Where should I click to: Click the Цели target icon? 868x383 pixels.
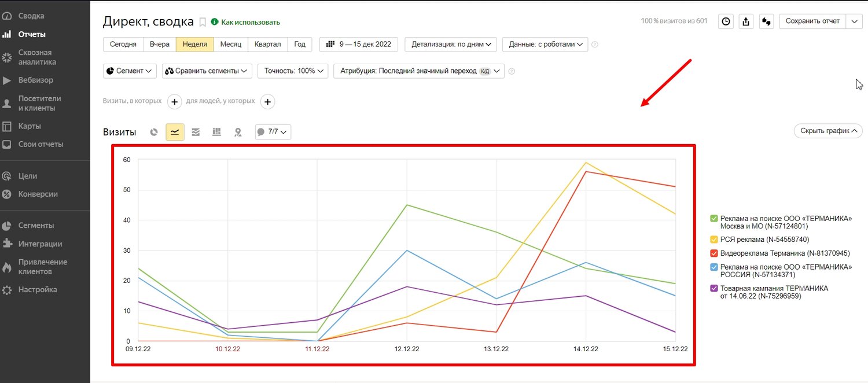[7, 176]
